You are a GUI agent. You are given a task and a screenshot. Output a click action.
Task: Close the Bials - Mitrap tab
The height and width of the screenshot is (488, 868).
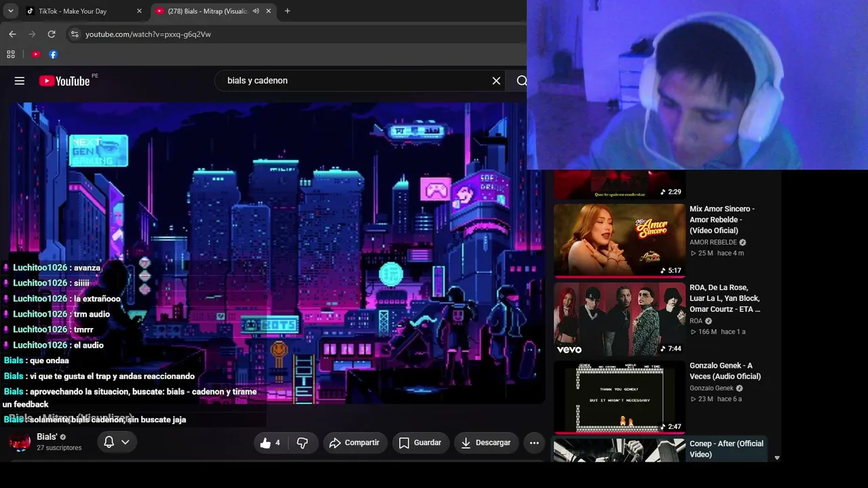coord(269,11)
